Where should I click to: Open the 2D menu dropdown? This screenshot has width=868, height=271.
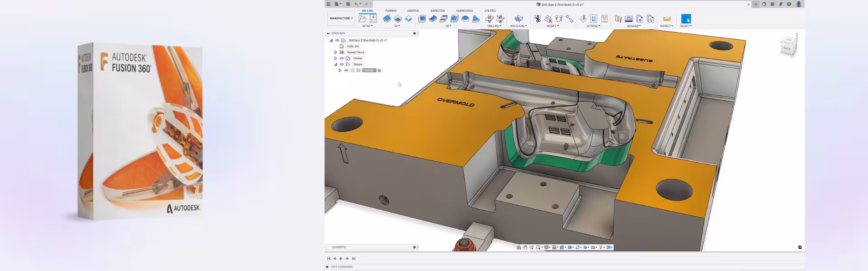(397, 26)
